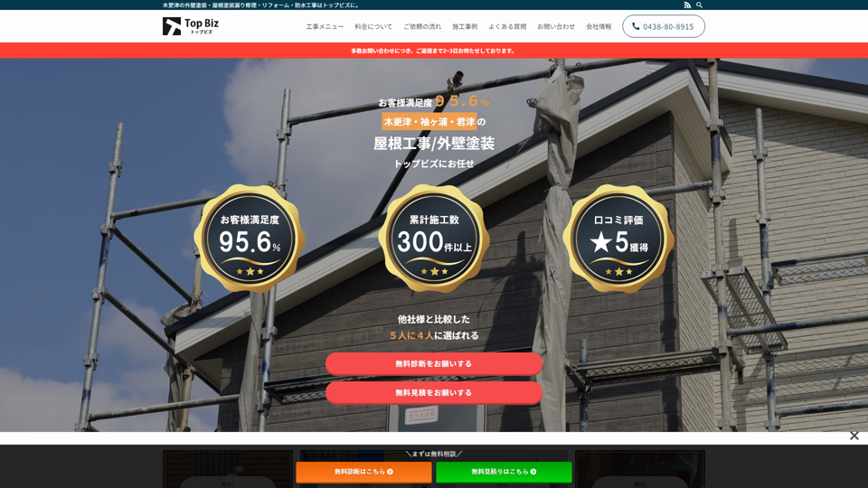Click the RSS feed icon
This screenshot has width=868, height=488.
687,5
